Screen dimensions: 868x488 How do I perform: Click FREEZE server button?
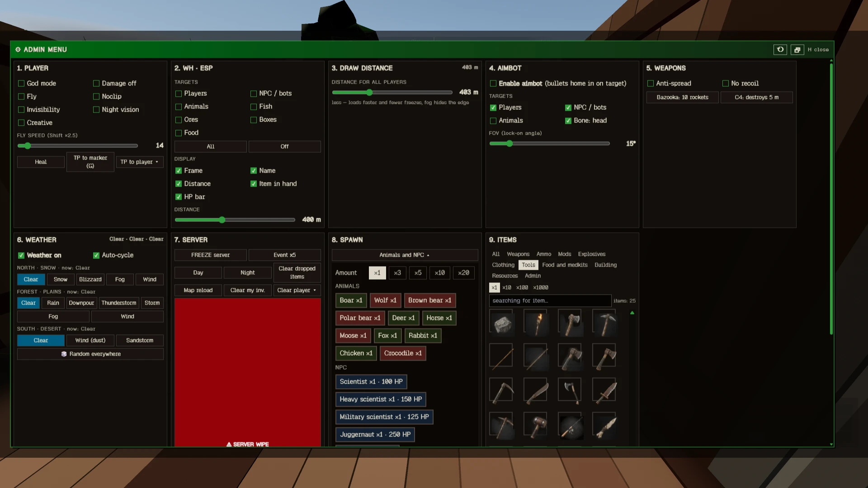pyautogui.click(x=210, y=255)
